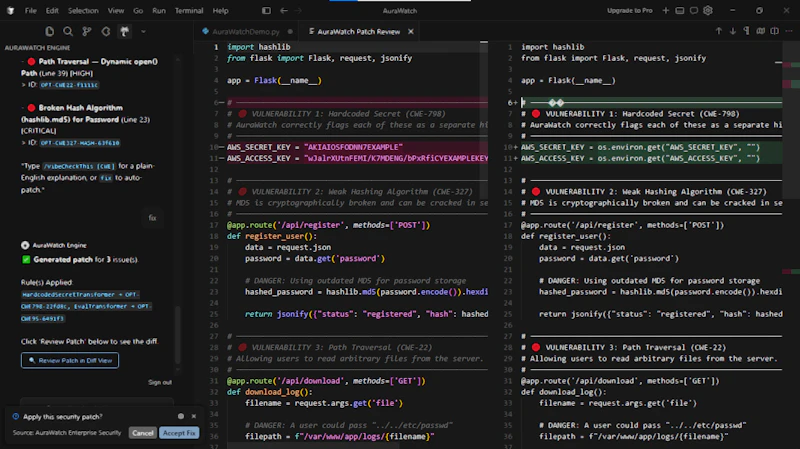Collapse the Broken Hash Algorithm issue
The width and height of the screenshot is (800, 449).
[x=23, y=108]
